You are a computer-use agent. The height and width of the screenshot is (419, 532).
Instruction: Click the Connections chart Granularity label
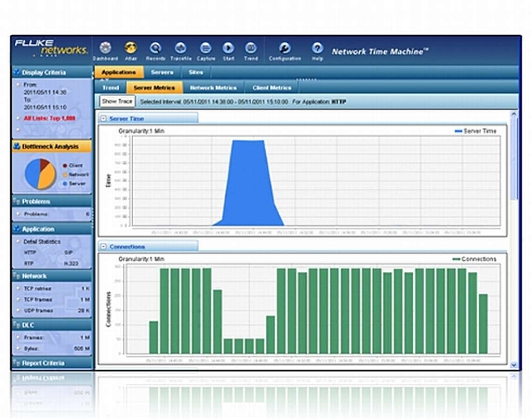pyautogui.click(x=141, y=259)
